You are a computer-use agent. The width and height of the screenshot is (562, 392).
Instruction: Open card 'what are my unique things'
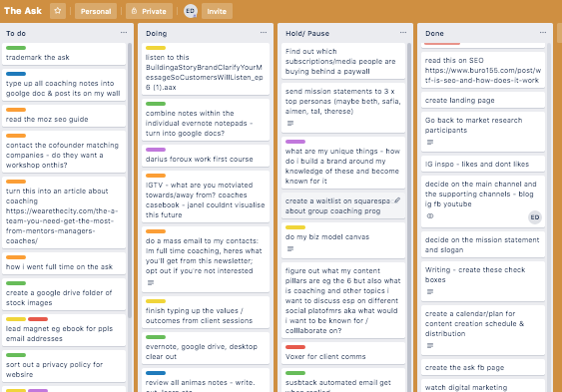(343, 163)
